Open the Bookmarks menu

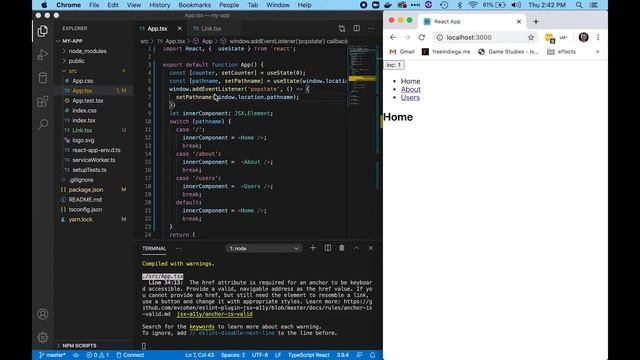pos(195,5)
